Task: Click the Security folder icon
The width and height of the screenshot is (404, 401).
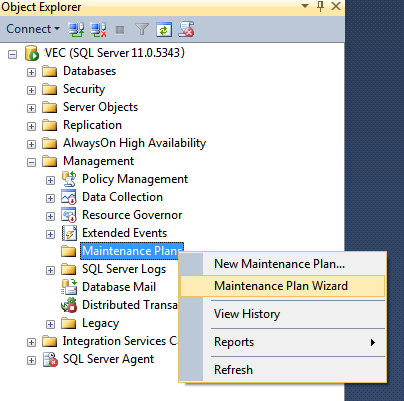Action: 50,89
